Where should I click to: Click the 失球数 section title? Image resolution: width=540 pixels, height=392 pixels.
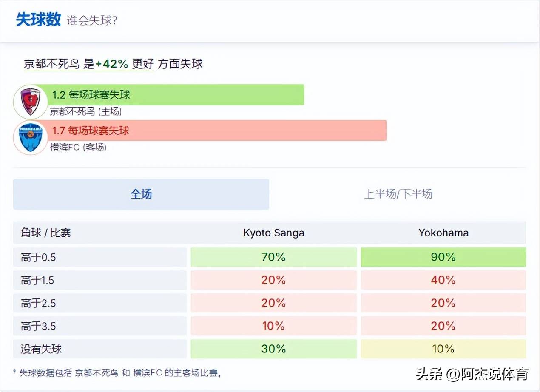37,19
